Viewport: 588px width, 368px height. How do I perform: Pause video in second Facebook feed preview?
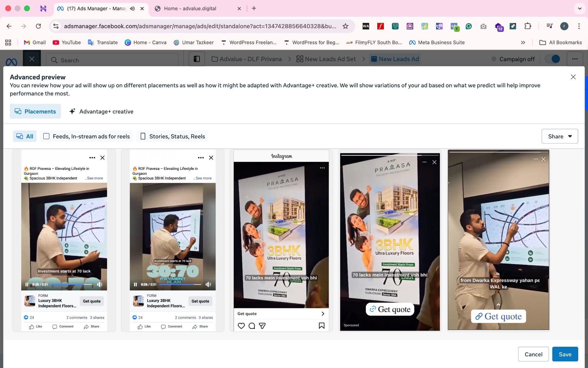click(x=135, y=284)
